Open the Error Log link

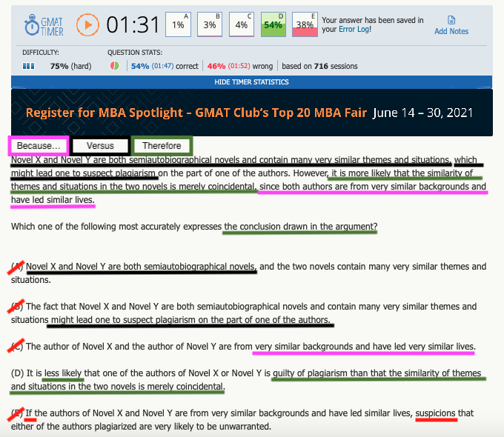point(354,29)
